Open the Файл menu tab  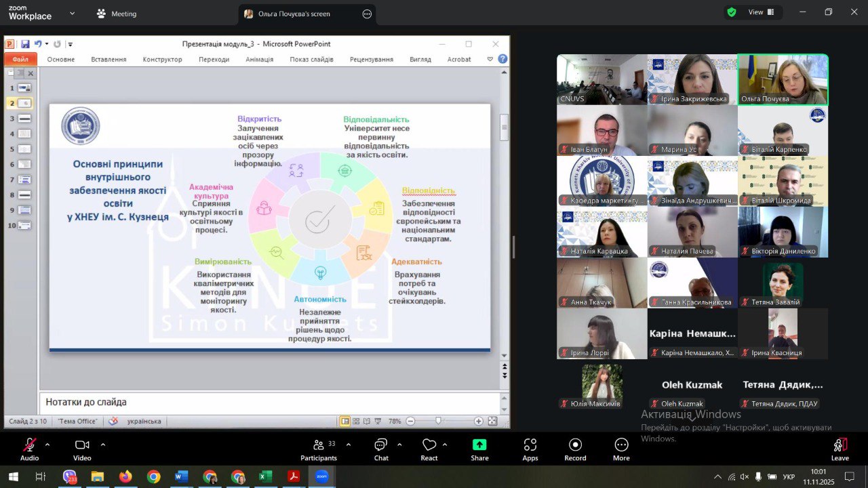coord(20,60)
